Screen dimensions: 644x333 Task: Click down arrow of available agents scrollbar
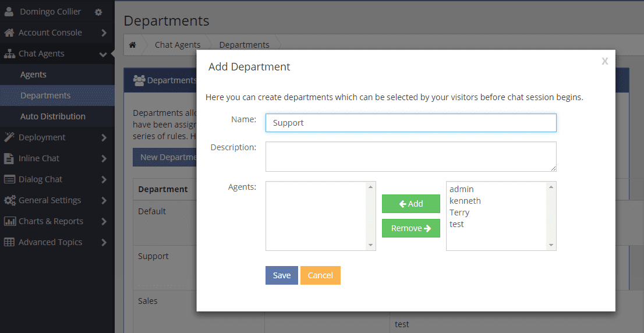[x=551, y=245]
